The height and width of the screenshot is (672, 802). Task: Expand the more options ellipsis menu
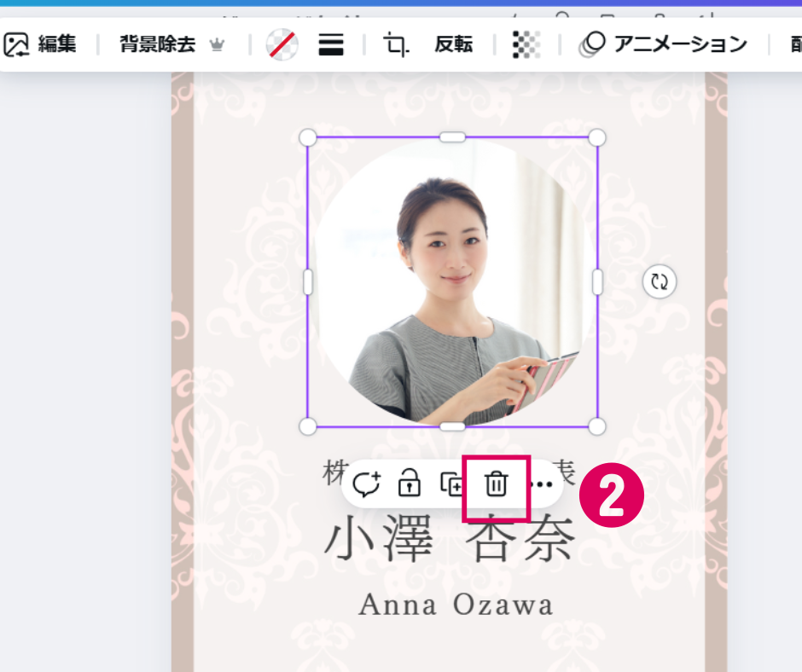(x=543, y=484)
